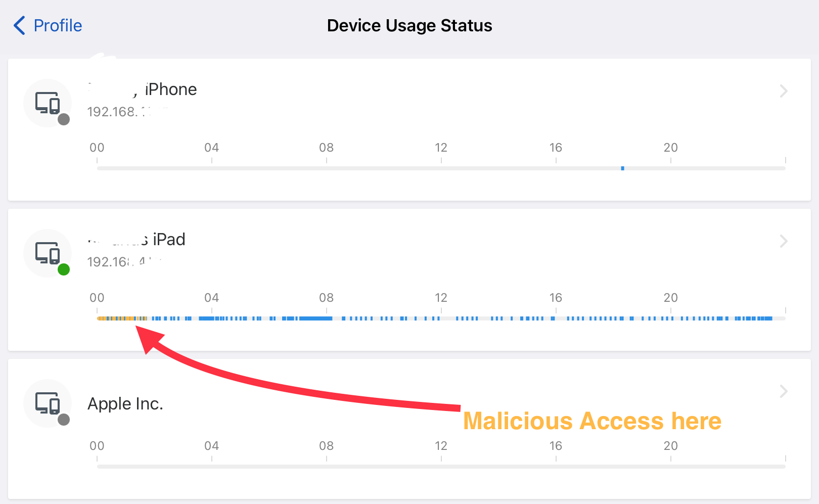Tap the back chevron beside Profile
This screenshot has width=819, height=504.
tap(19, 25)
